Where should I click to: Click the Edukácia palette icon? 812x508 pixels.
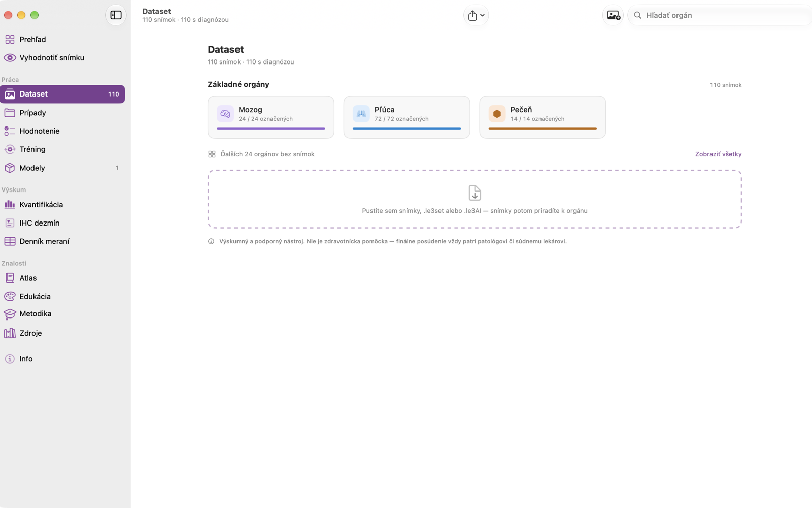click(x=10, y=296)
